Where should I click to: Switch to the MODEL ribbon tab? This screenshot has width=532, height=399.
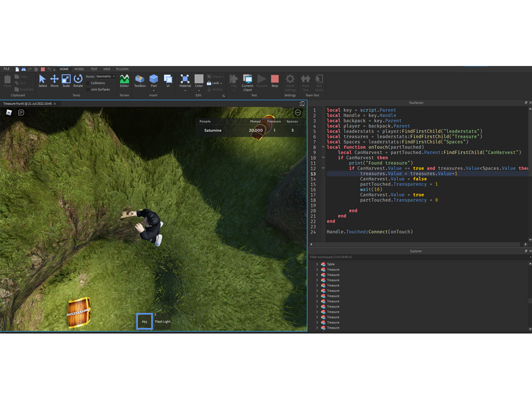pos(79,69)
